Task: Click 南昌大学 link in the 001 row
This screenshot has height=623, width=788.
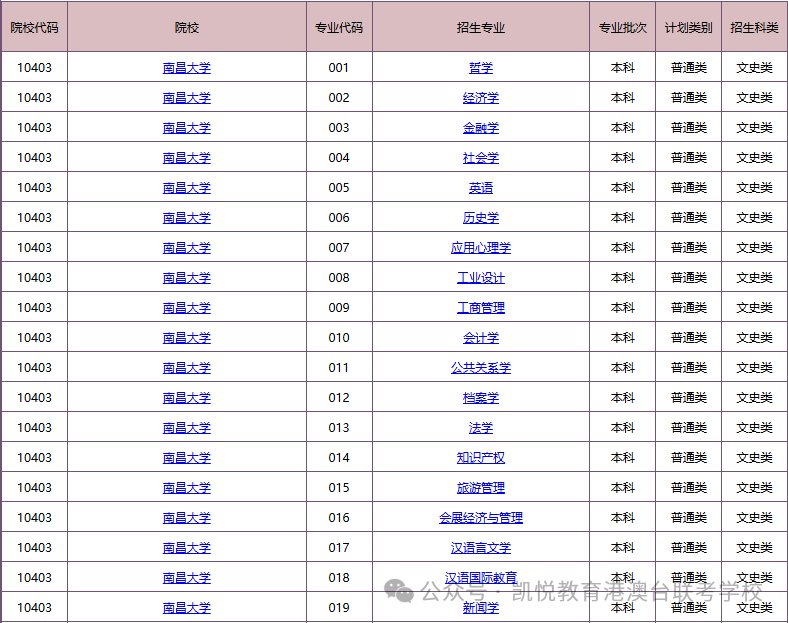Action: click(187, 68)
